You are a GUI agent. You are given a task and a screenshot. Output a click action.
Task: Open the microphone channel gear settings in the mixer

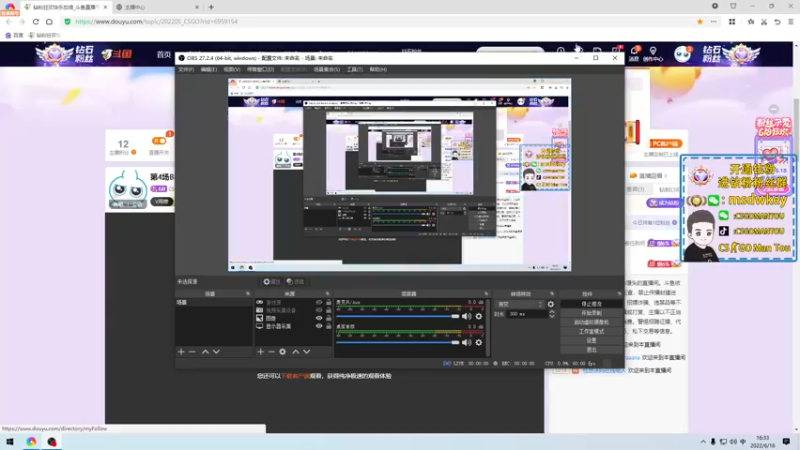pyautogui.click(x=479, y=316)
